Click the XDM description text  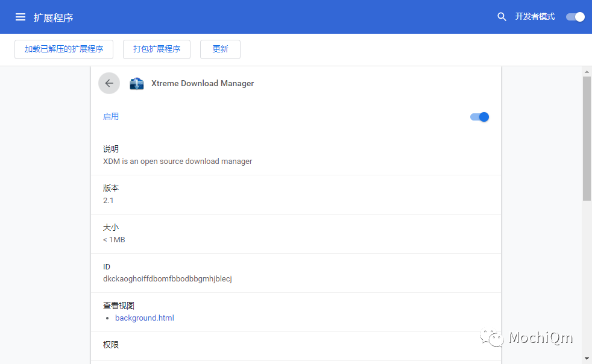tap(178, 161)
